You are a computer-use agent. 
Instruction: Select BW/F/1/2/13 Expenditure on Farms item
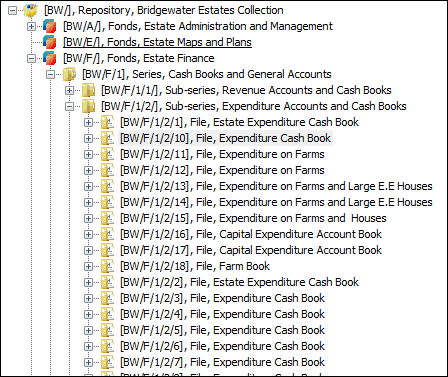click(276, 186)
